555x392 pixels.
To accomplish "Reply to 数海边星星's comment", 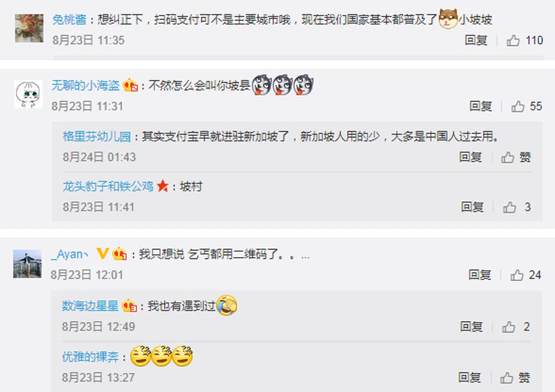I will click(x=471, y=327).
